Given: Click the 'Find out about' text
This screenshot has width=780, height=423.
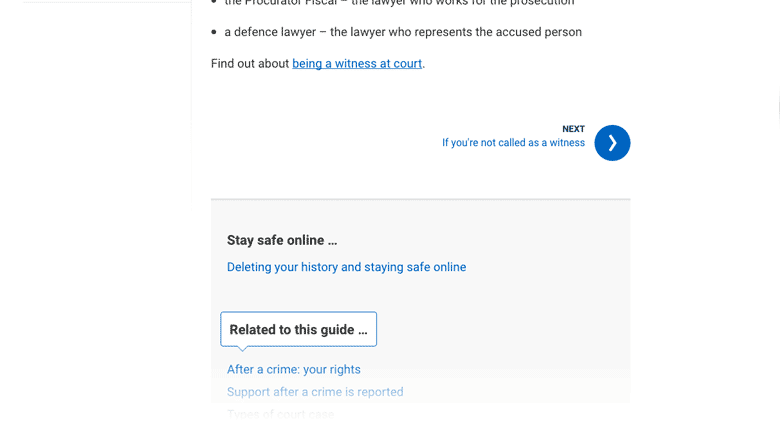Looking at the screenshot, I should tap(250, 64).
